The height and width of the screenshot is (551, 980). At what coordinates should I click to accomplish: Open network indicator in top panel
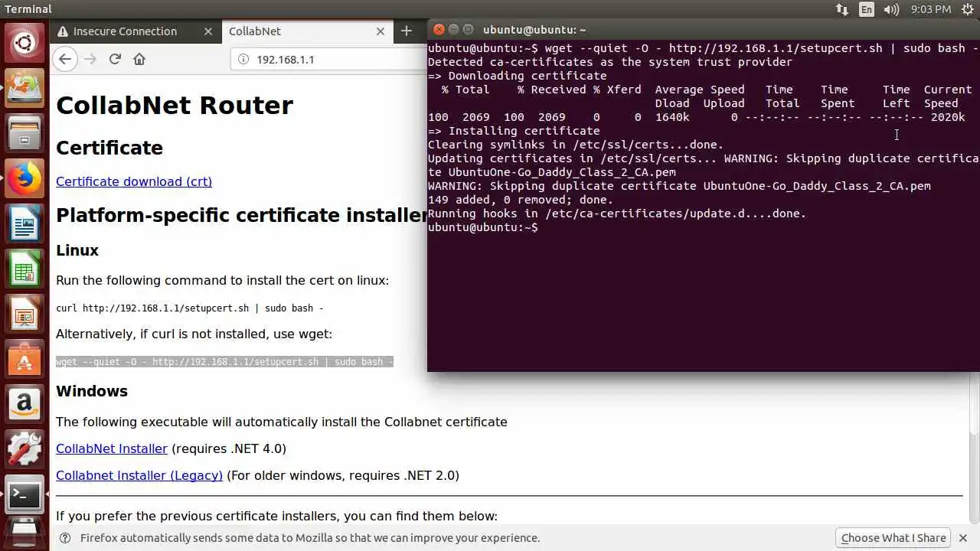(x=842, y=9)
